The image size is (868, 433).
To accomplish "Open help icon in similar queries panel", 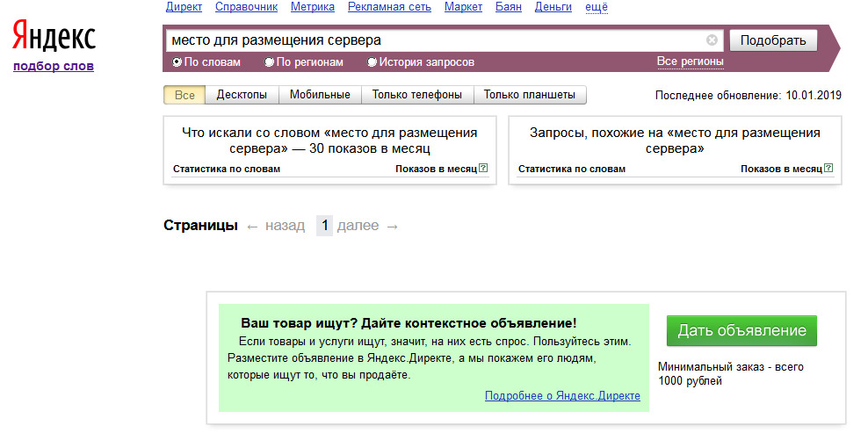I will click(829, 168).
